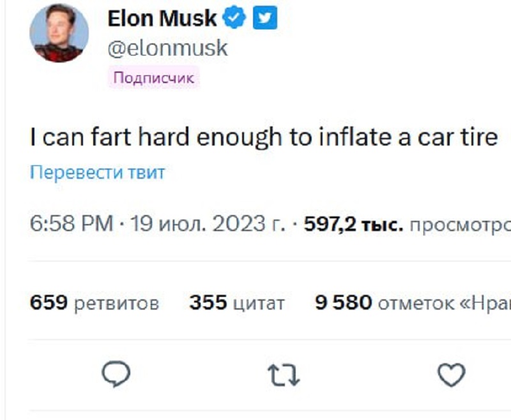View the 659 ретвитов list

(95, 302)
